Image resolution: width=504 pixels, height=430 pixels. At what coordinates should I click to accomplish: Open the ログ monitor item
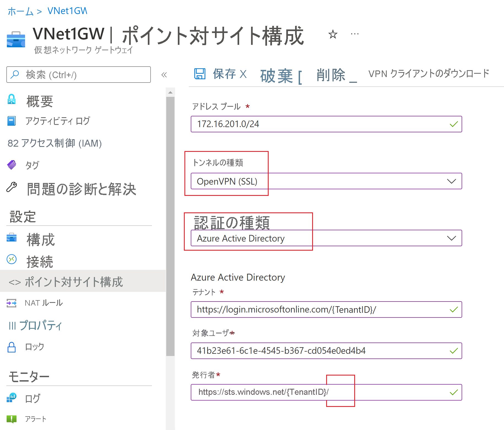pyautogui.click(x=33, y=398)
